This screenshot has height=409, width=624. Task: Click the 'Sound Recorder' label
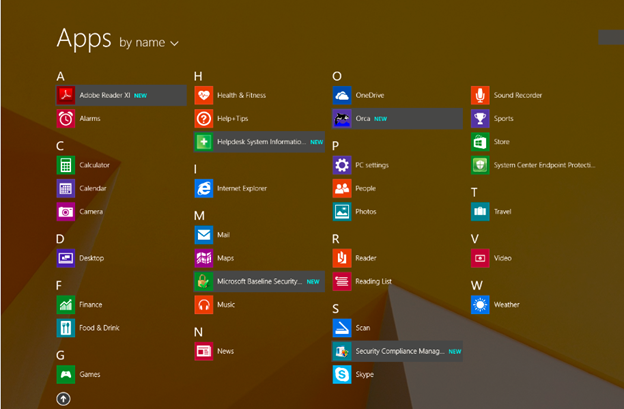(518, 95)
